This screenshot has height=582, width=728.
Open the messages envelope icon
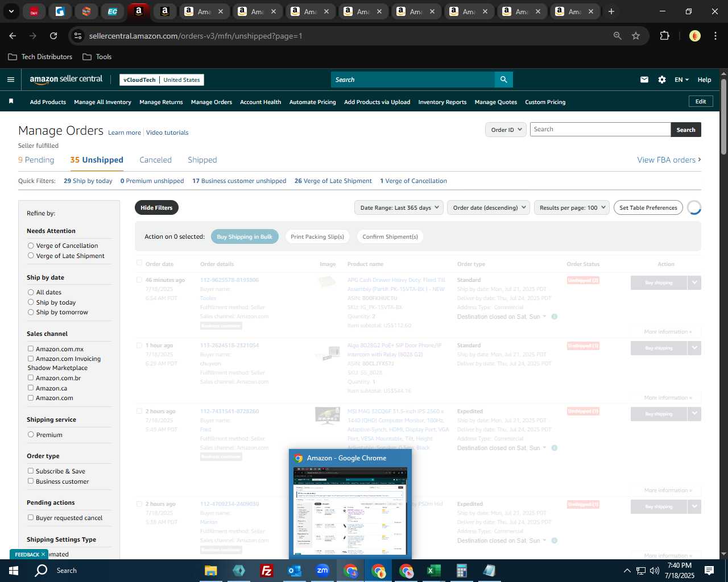tap(644, 80)
